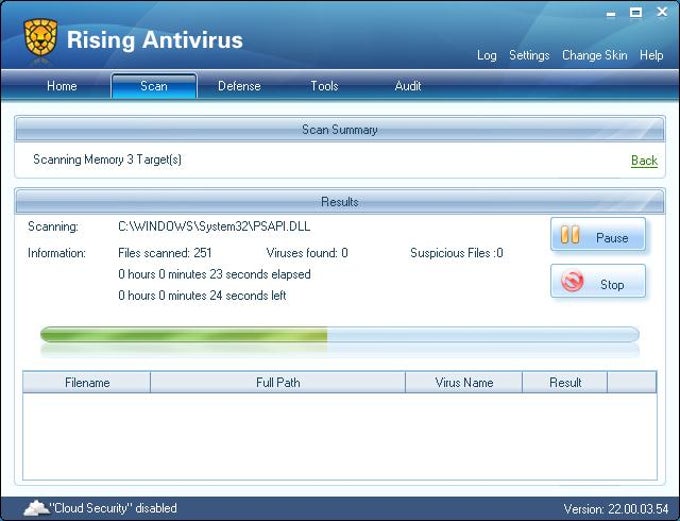Click the "Scanning Memory 3 Target(s)" text
This screenshot has width=680, height=521.
107,160
